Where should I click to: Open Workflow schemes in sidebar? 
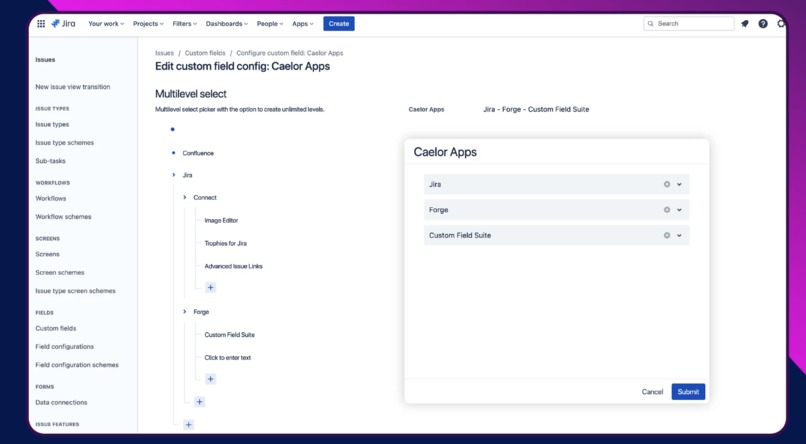click(x=63, y=217)
